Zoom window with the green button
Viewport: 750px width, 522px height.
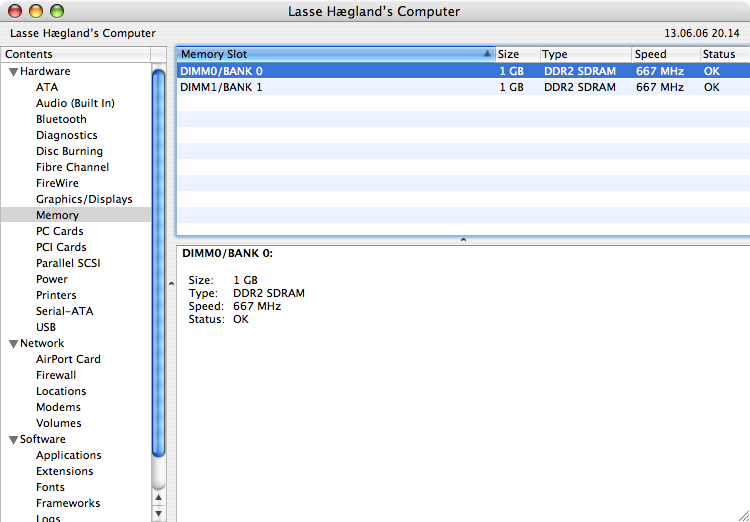point(57,11)
